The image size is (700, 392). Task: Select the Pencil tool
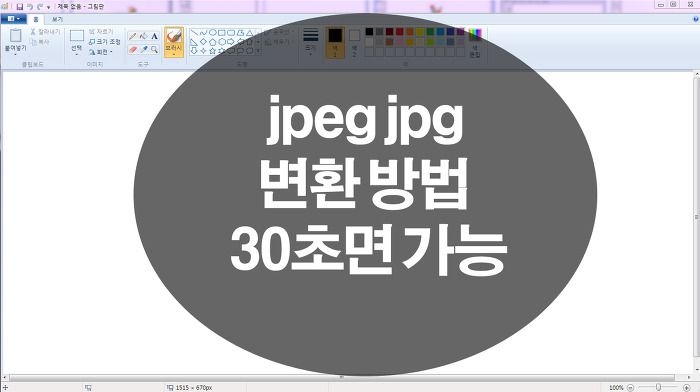click(x=133, y=36)
